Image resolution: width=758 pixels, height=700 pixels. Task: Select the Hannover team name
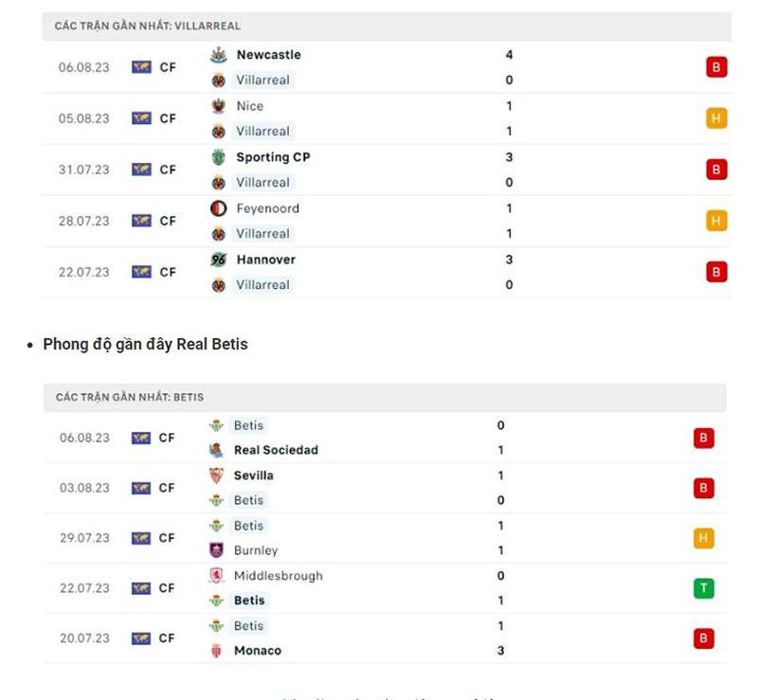265,260
